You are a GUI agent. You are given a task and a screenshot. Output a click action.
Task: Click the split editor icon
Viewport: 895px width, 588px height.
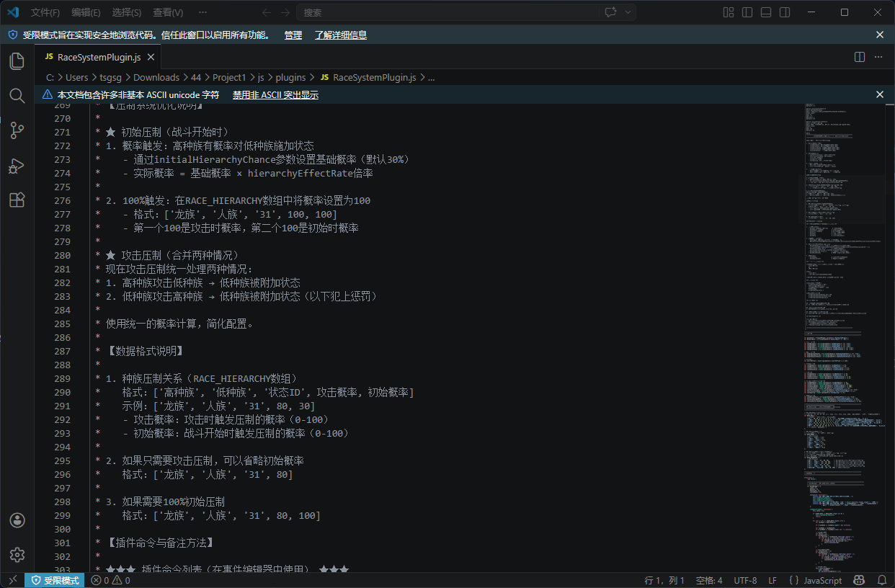pyautogui.click(x=860, y=57)
